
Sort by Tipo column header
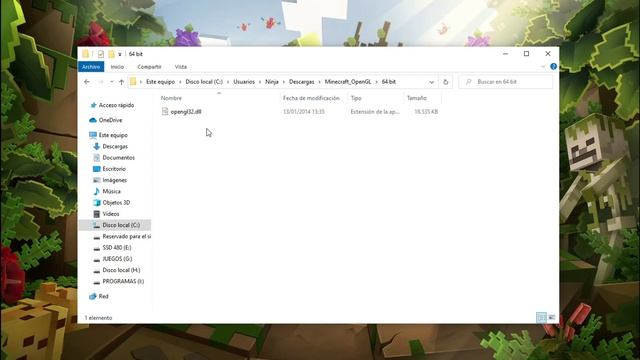coord(356,98)
